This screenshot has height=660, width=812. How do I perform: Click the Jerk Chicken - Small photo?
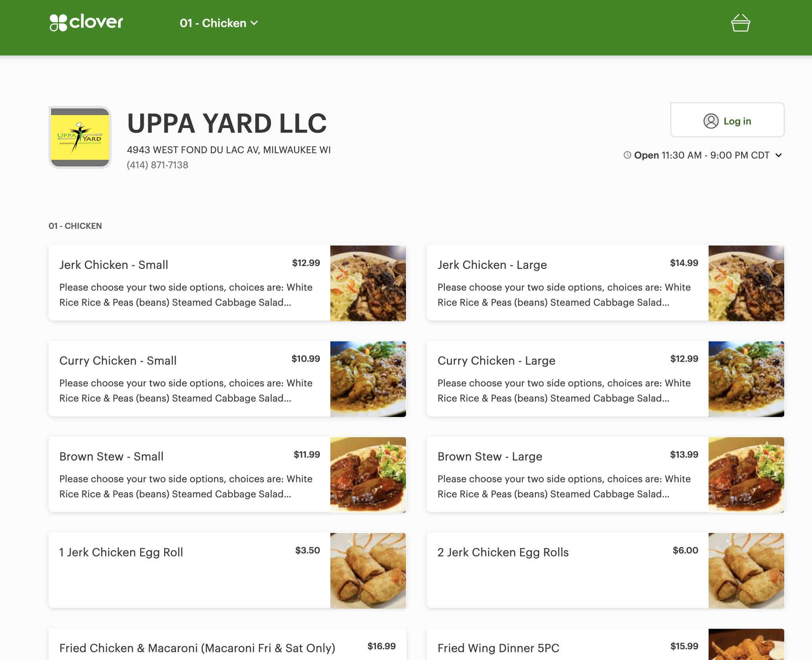click(368, 283)
